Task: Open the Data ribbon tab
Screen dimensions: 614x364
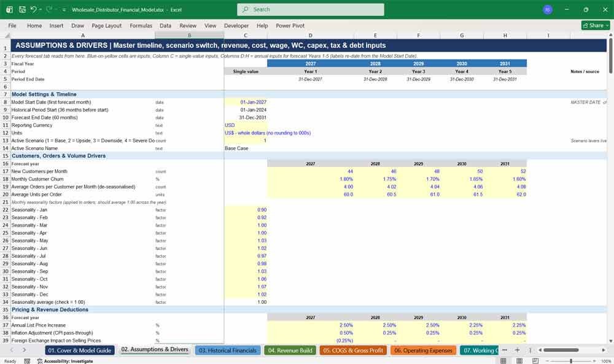Action: click(x=165, y=25)
